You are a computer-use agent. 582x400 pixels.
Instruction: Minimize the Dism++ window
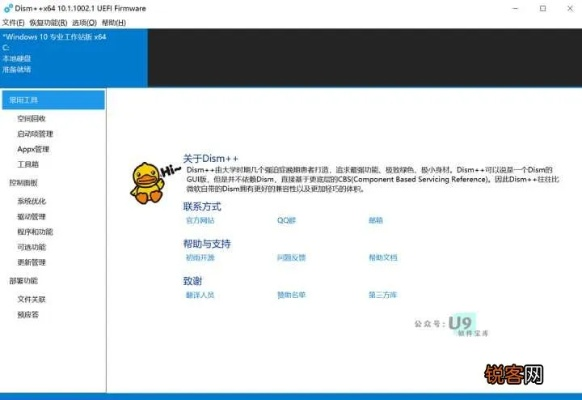click(x=515, y=8)
